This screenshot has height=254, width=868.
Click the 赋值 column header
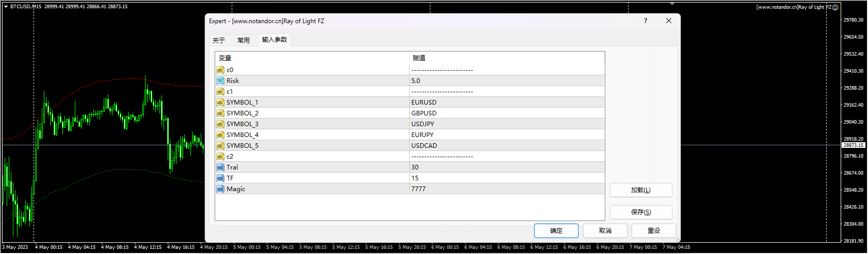tap(507, 58)
